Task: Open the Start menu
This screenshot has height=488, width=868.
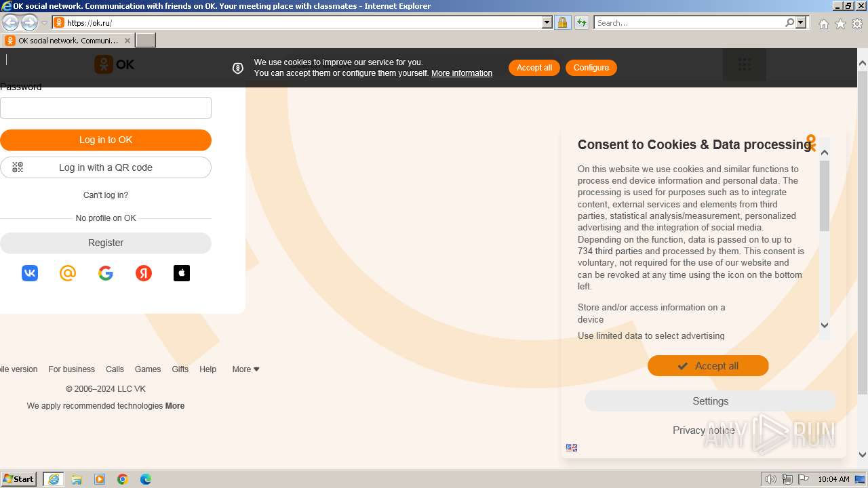Action: (x=19, y=479)
